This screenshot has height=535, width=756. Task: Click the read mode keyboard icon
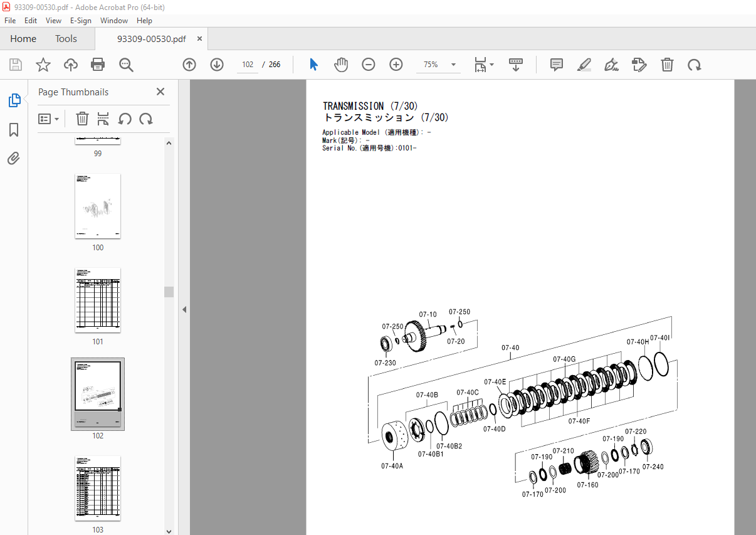point(516,65)
